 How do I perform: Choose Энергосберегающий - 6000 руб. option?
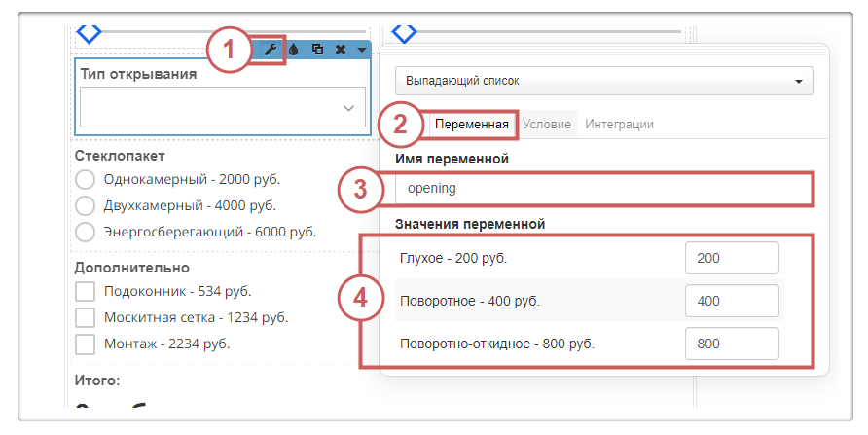[x=86, y=232]
